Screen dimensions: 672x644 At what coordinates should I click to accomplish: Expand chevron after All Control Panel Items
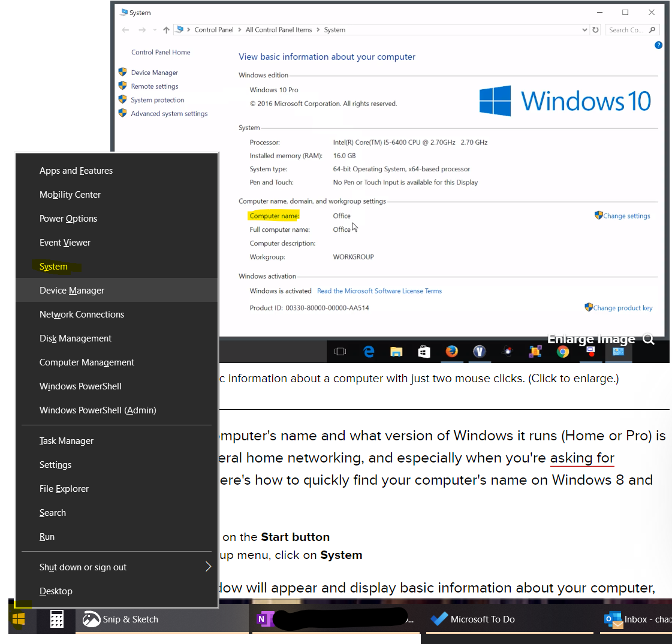[x=318, y=29]
